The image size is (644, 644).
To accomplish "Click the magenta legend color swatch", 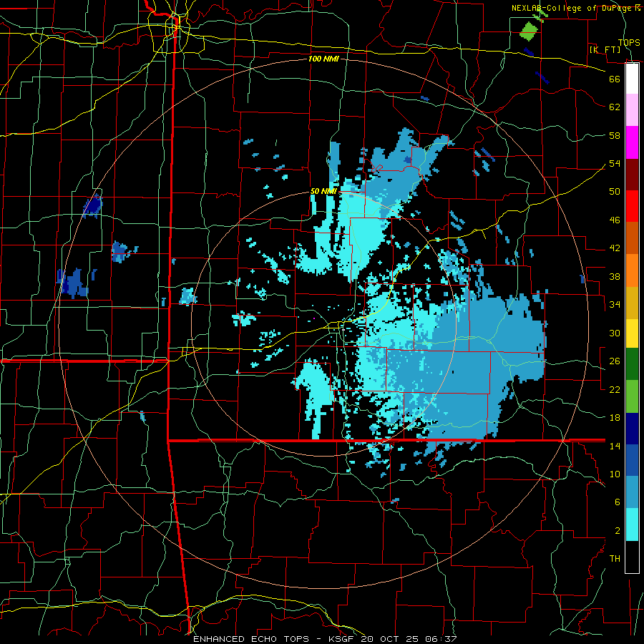I will [x=632, y=142].
